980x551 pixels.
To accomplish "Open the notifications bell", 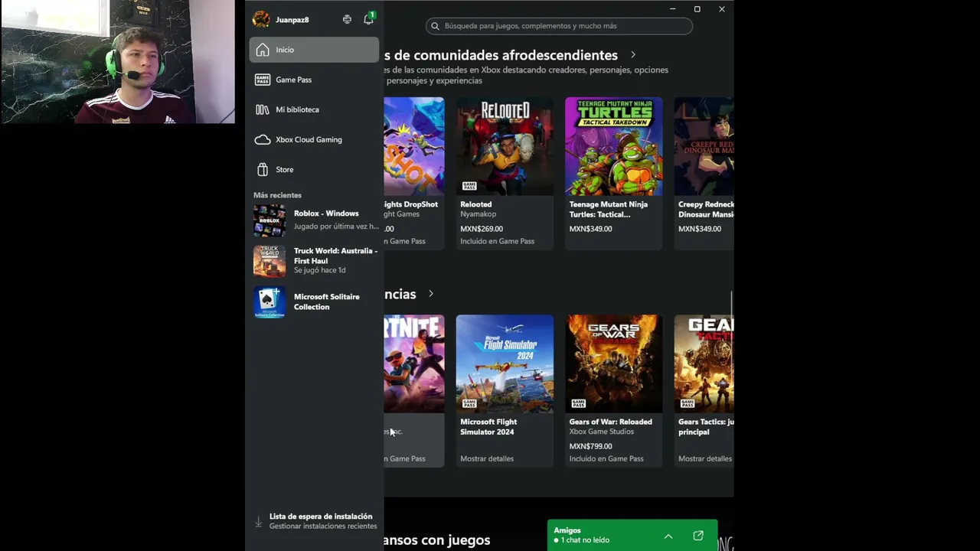I will pyautogui.click(x=368, y=19).
